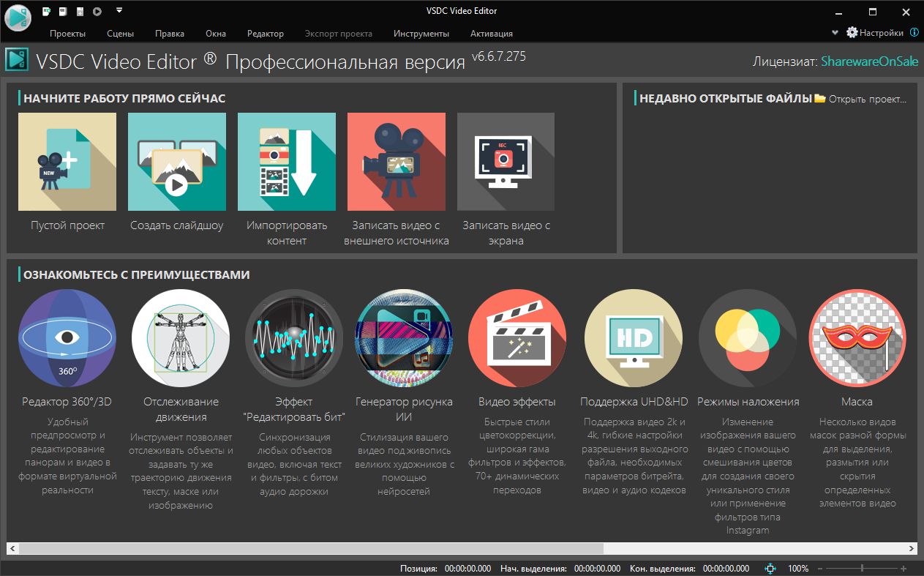Maximize the VSDC Video Editor window
This screenshot has height=576, width=924.
pyautogui.click(x=872, y=12)
